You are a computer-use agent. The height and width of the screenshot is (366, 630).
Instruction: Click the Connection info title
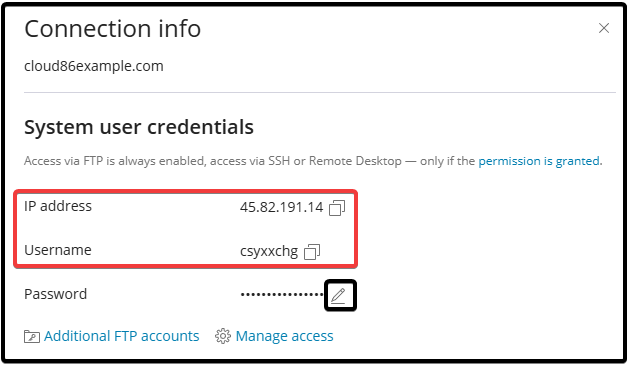point(112,29)
